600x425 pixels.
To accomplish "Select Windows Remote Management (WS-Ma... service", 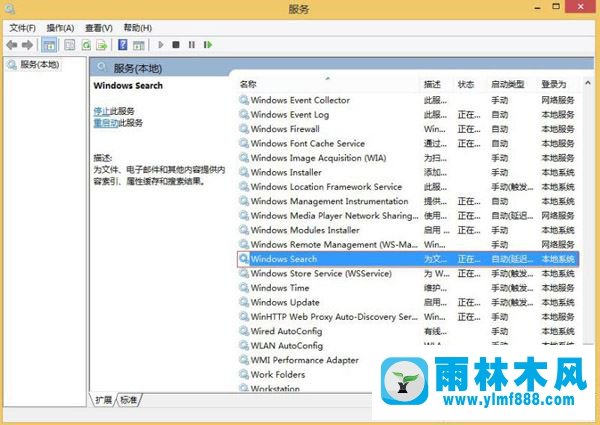I will coord(408,244).
